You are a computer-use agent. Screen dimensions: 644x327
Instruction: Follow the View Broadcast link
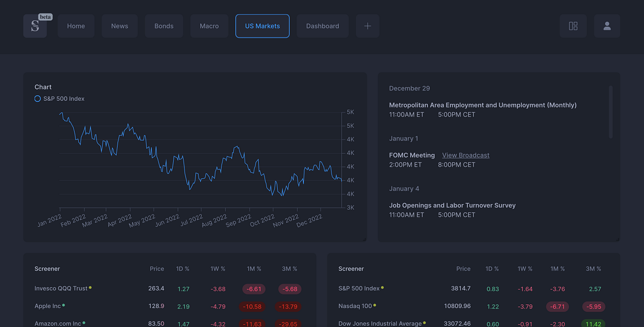[x=466, y=155]
